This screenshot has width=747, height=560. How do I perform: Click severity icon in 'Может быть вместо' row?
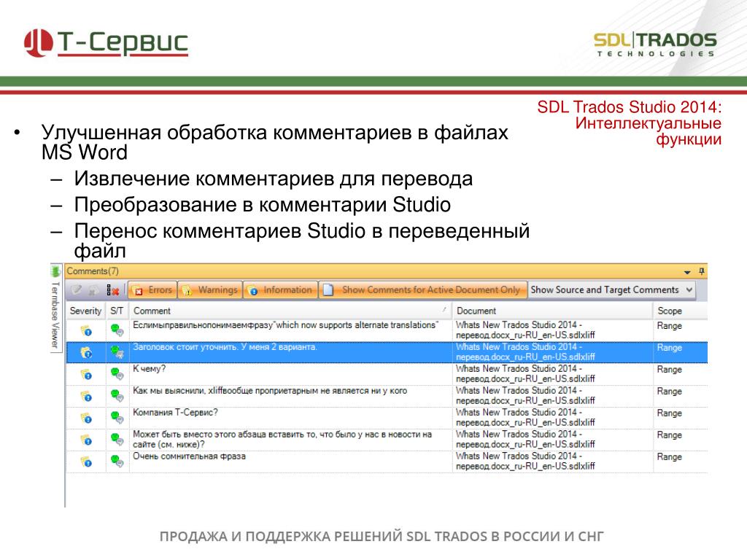tap(86, 440)
